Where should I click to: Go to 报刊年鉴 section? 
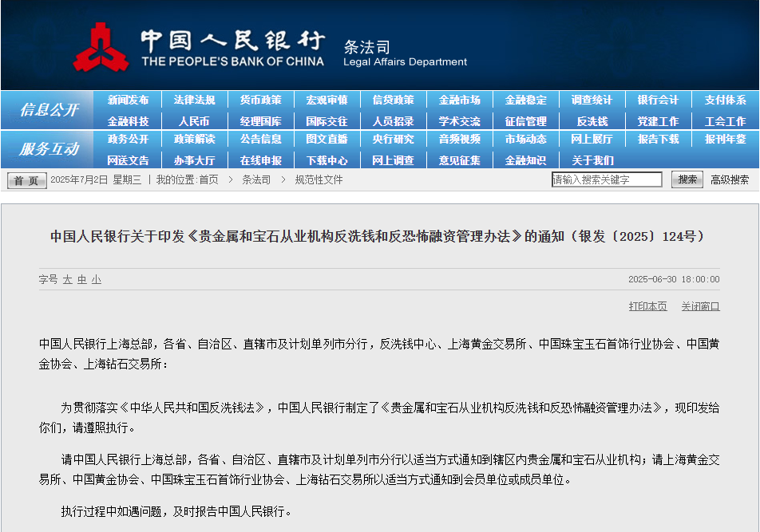point(725,139)
